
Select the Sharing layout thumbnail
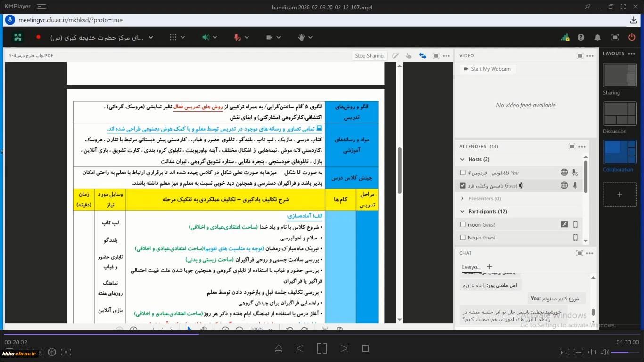pos(620,76)
